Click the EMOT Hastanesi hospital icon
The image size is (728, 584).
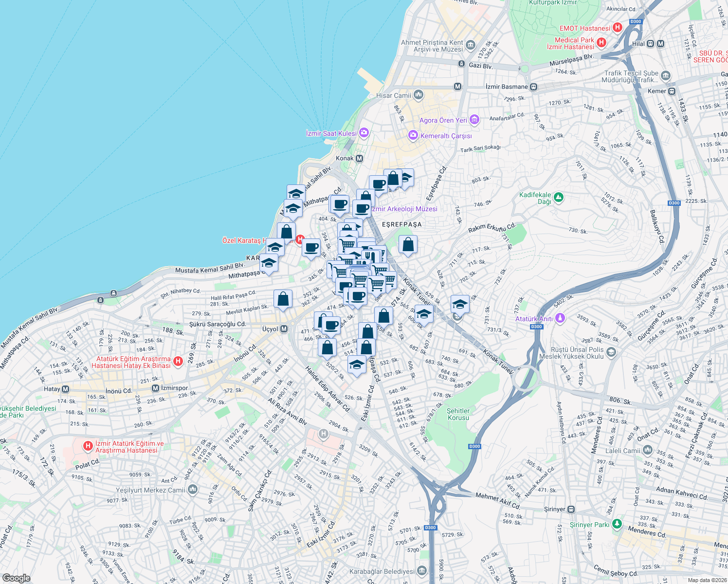coord(618,28)
